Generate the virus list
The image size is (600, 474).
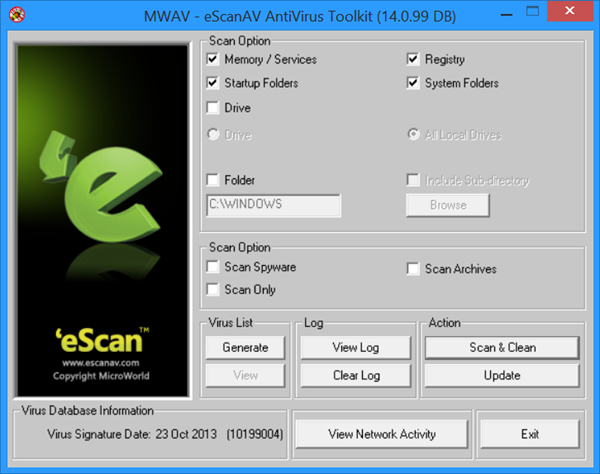coord(245,347)
